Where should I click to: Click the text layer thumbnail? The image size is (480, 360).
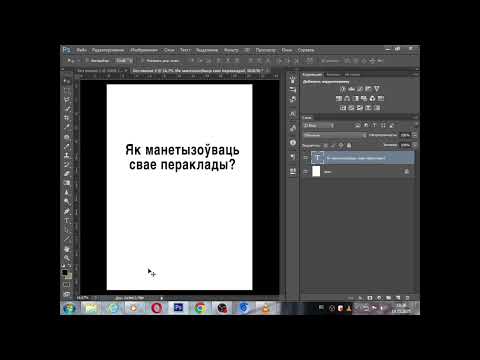pos(317,158)
